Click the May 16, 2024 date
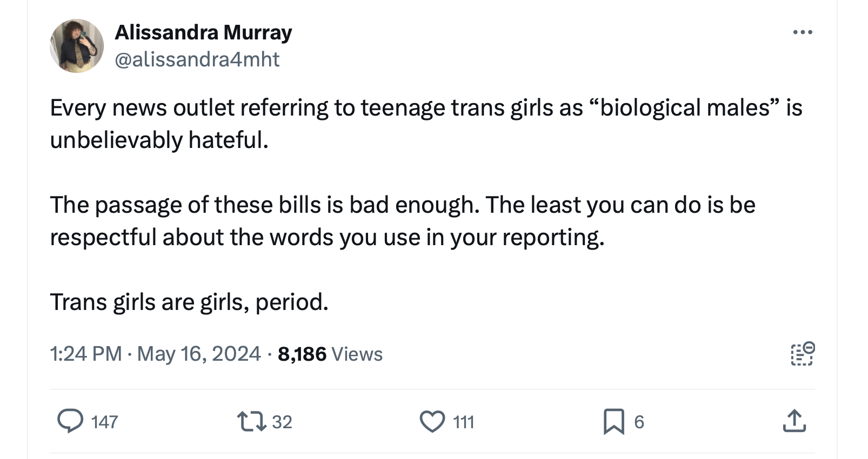The height and width of the screenshot is (459, 868). (x=199, y=354)
